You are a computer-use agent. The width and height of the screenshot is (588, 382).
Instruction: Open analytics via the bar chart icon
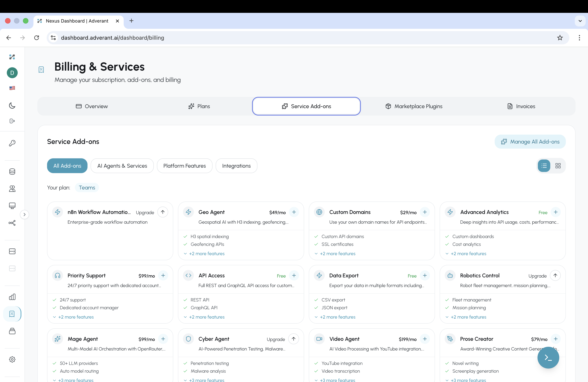(12, 297)
